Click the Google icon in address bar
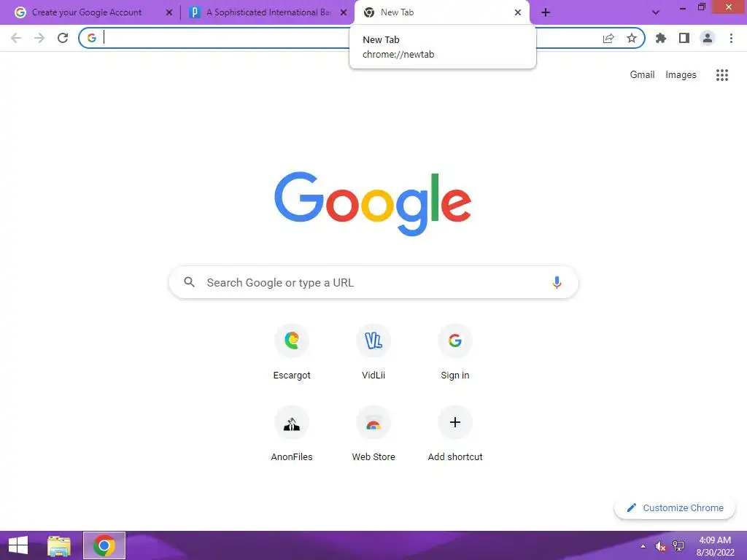 (x=91, y=38)
